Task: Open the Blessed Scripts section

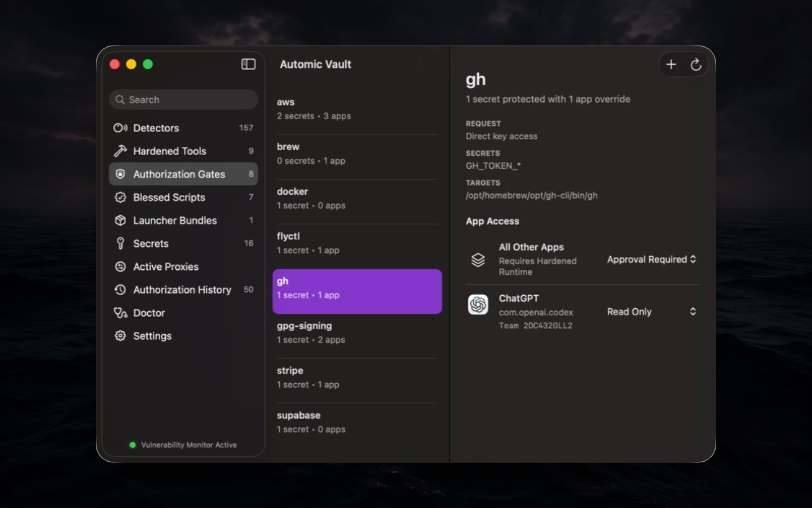Action: tap(183, 198)
